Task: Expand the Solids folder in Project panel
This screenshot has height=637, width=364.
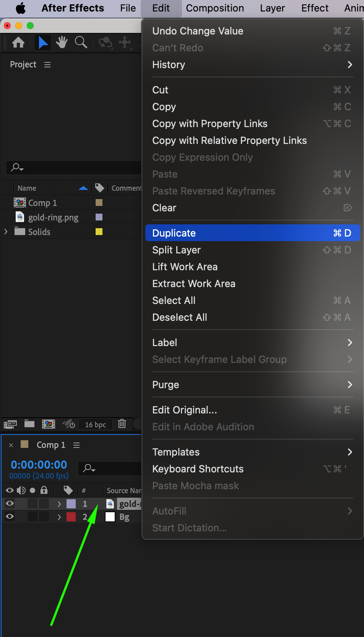Action: [6, 232]
